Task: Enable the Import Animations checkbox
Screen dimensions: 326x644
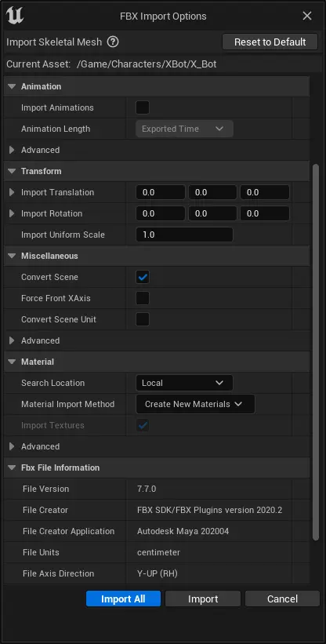Action: click(x=143, y=107)
